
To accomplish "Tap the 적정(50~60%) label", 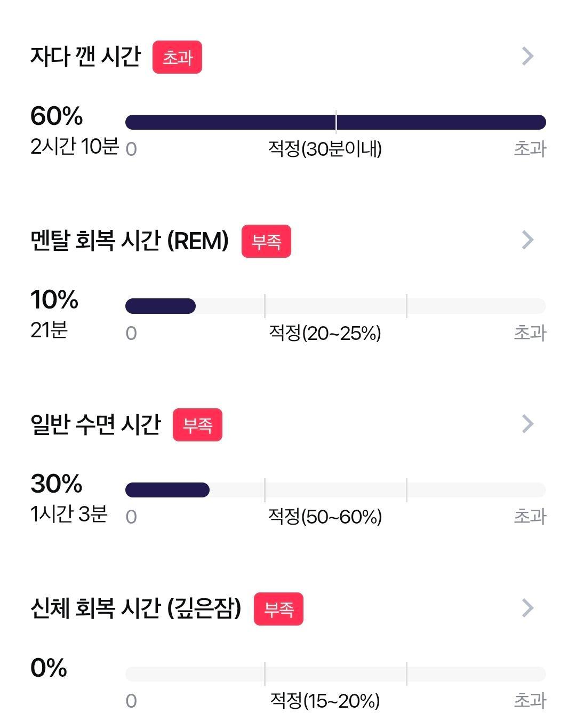I will (325, 517).
